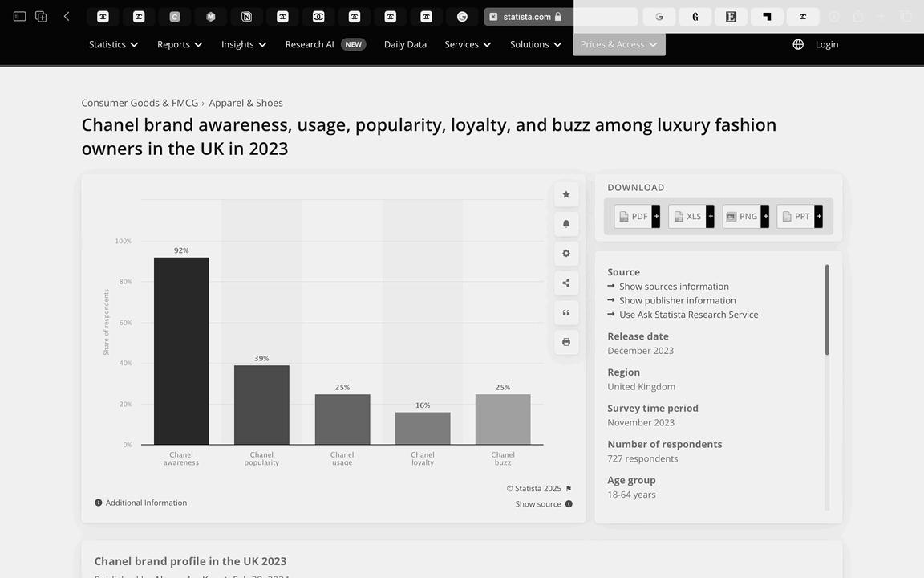
Task: Click the quotation citation icon
Action: tap(566, 312)
